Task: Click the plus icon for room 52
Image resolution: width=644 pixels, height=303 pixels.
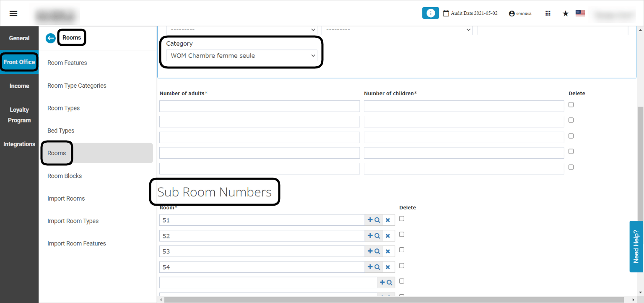Action: [370, 236]
